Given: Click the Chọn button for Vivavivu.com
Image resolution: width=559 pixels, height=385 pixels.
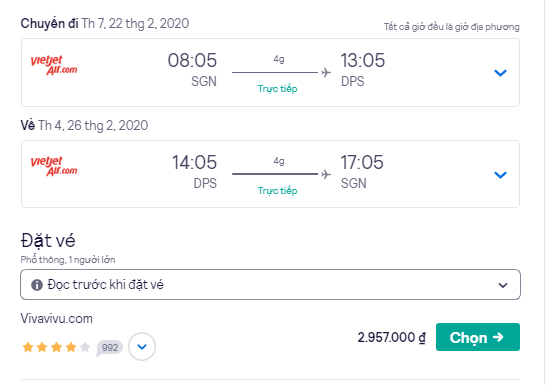Looking at the screenshot, I should [x=478, y=337].
